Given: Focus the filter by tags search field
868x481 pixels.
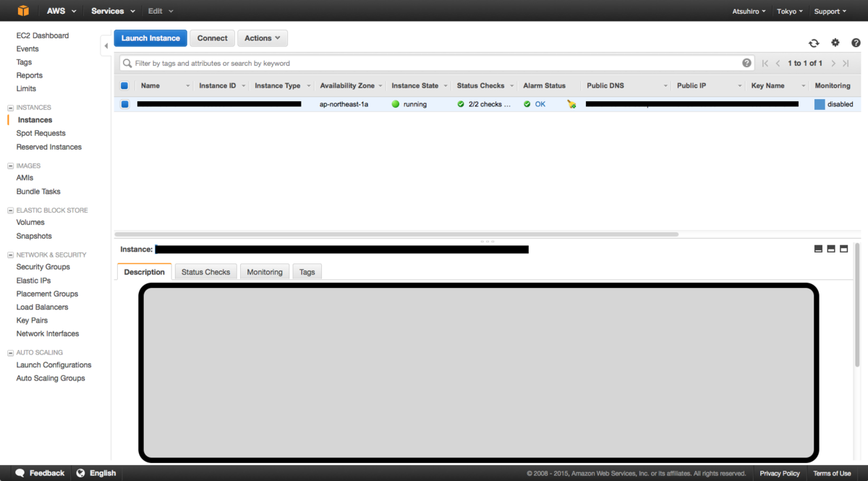Looking at the screenshot, I should tap(437, 64).
